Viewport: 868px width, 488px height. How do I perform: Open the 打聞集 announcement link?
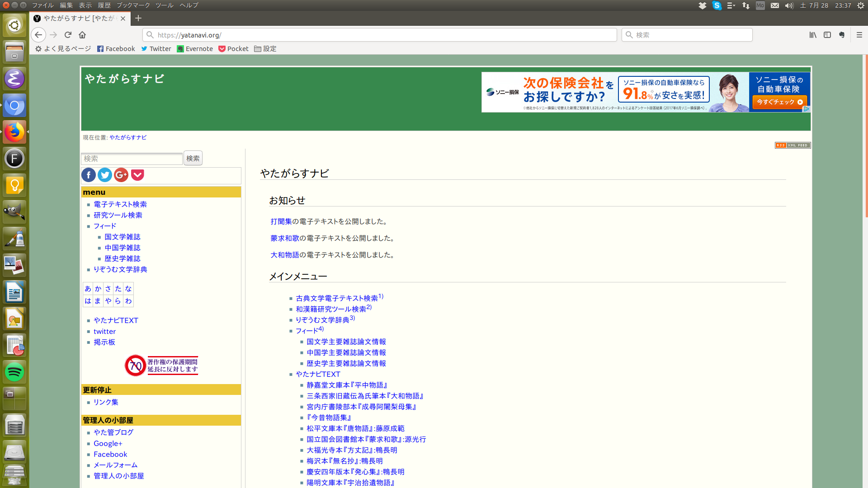click(x=281, y=221)
